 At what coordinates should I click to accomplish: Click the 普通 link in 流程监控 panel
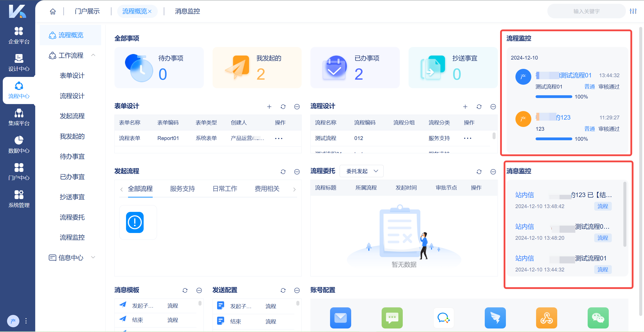tap(590, 86)
